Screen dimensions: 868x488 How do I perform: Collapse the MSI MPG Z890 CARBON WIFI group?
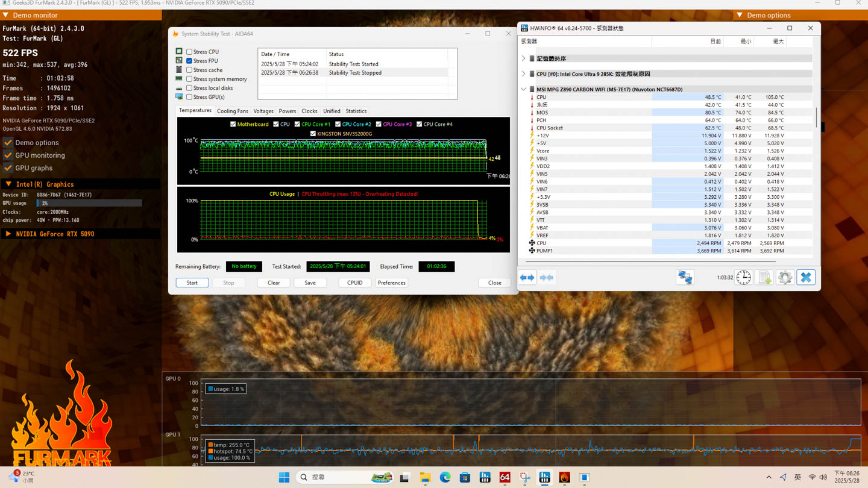click(x=523, y=89)
